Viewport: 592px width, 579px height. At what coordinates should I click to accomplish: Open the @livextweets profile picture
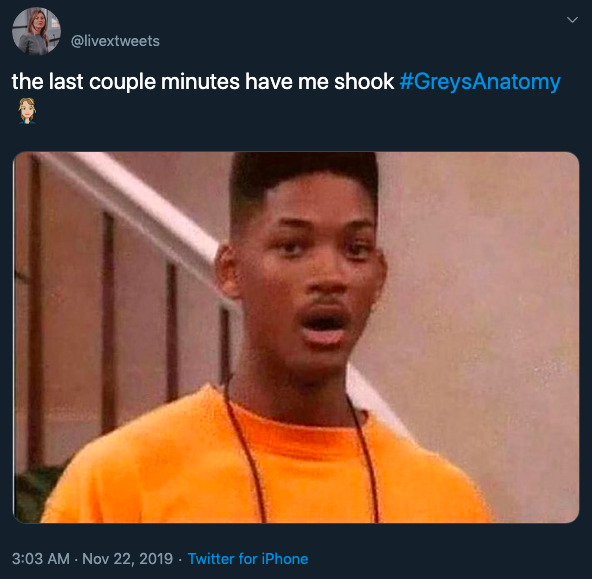point(36,31)
